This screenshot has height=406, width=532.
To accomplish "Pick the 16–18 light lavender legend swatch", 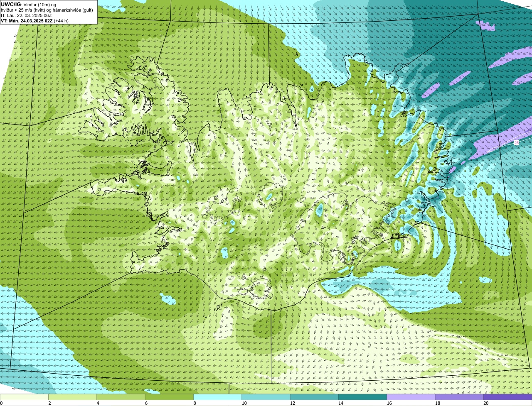I will [411, 397].
